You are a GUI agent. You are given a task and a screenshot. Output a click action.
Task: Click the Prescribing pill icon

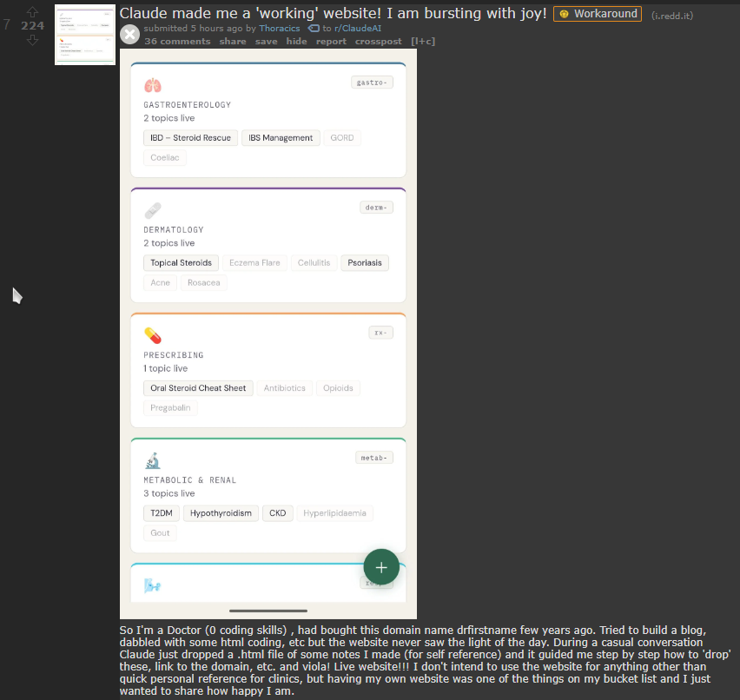click(x=153, y=335)
